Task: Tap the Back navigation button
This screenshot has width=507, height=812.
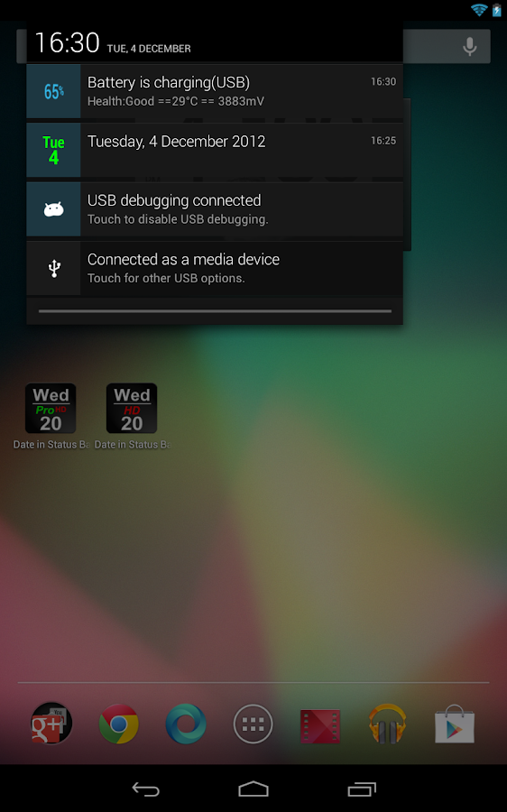Action: click(x=146, y=789)
